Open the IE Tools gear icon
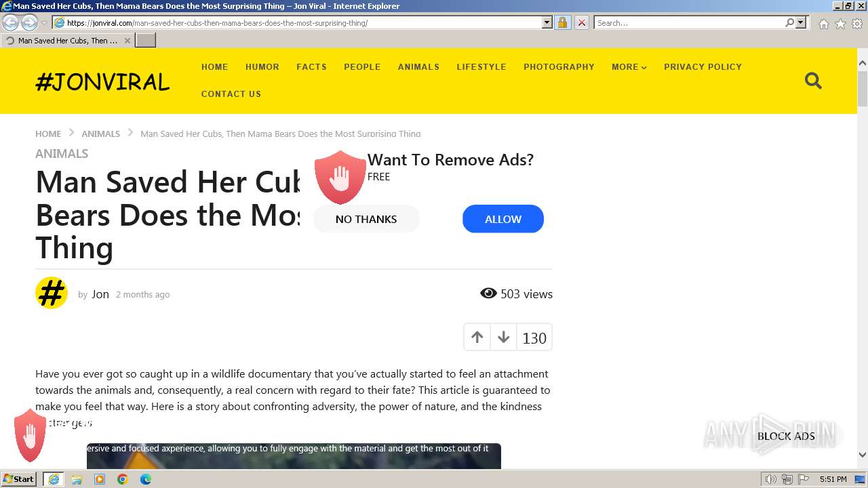This screenshot has width=868, height=488. pos(857,24)
